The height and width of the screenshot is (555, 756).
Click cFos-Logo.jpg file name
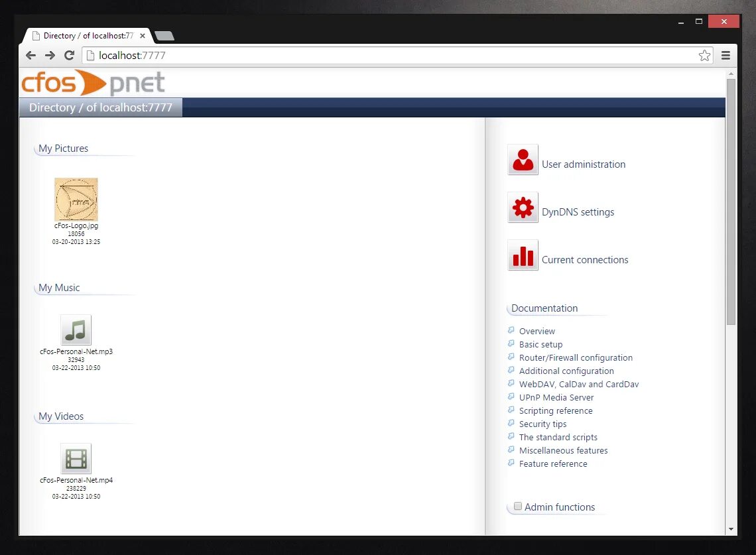point(76,225)
